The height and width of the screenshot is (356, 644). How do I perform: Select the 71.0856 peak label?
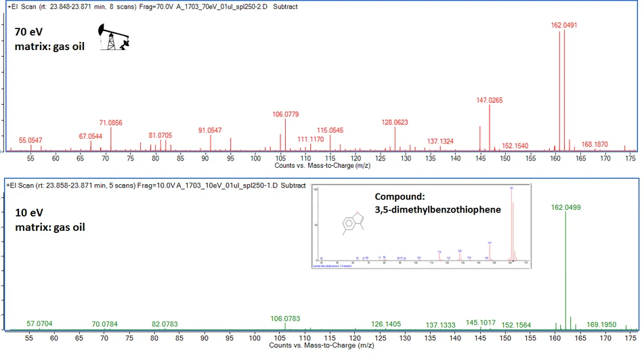tap(110, 123)
